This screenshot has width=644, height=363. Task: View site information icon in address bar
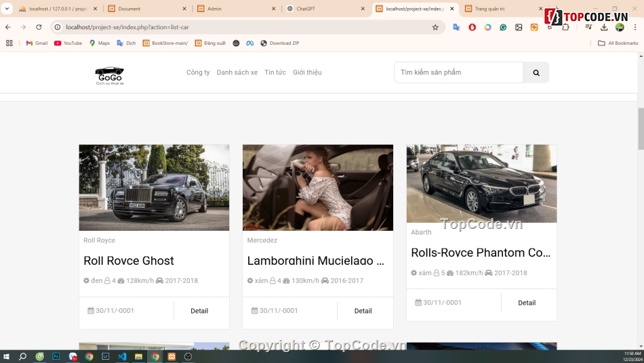pos(58,27)
